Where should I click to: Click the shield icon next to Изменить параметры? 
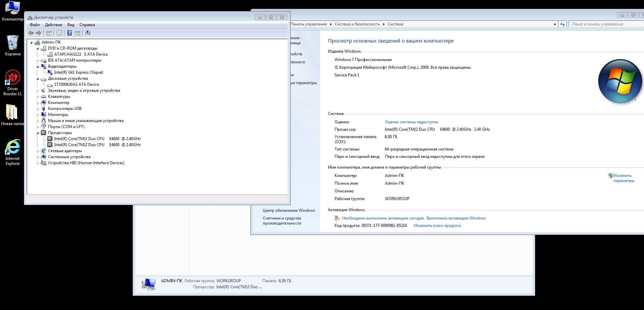tap(611, 176)
